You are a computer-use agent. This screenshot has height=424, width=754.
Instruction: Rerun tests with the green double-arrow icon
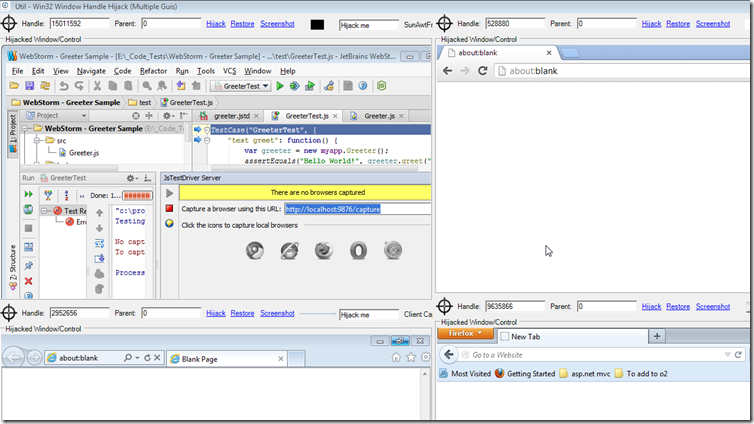28,194
